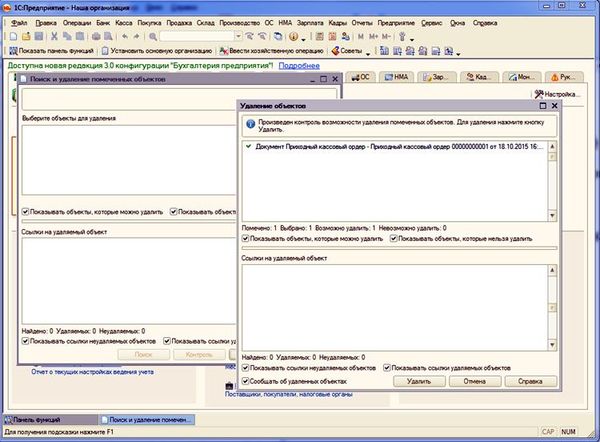The width and height of the screenshot is (600, 442).
Task: Click the Удалить button
Action: (x=419, y=381)
